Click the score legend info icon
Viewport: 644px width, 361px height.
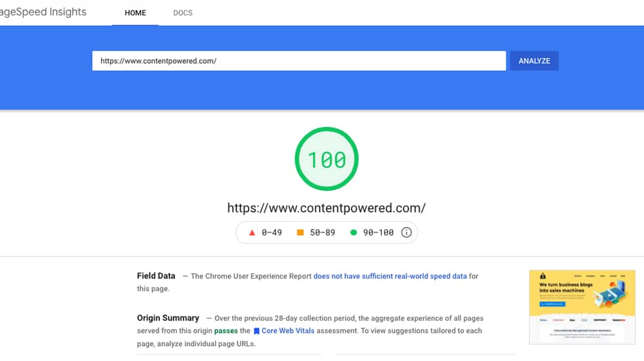406,232
